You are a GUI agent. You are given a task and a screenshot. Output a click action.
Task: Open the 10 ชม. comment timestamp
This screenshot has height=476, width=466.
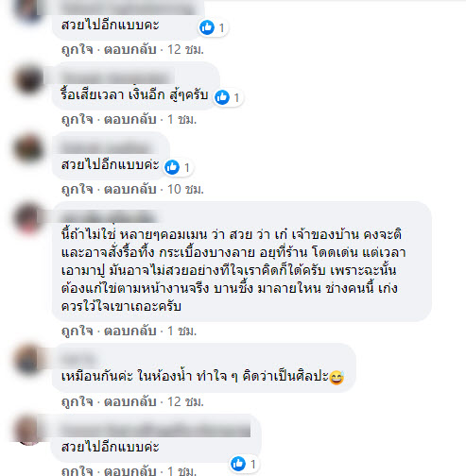click(x=185, y=189)
